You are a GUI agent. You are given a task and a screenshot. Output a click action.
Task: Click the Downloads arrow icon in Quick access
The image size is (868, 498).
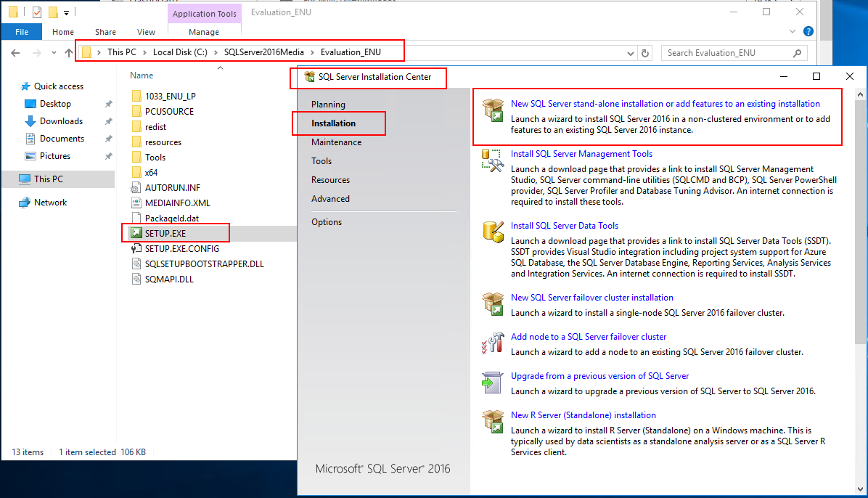tap(30, 121)
